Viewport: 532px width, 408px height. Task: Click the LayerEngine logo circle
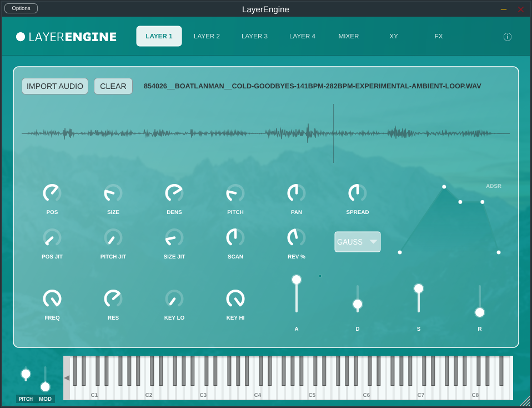[x=21, y=37]
